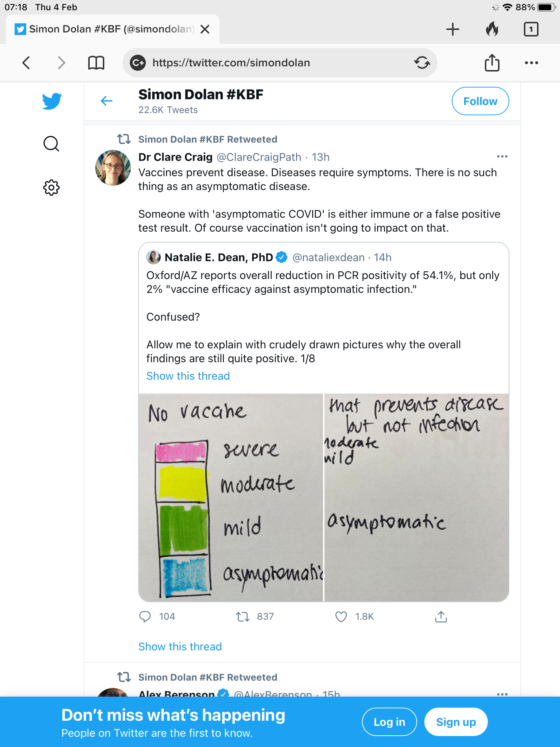
Task: Close the Simon Dolan #KBF browser tab
Action: (205, 29)
